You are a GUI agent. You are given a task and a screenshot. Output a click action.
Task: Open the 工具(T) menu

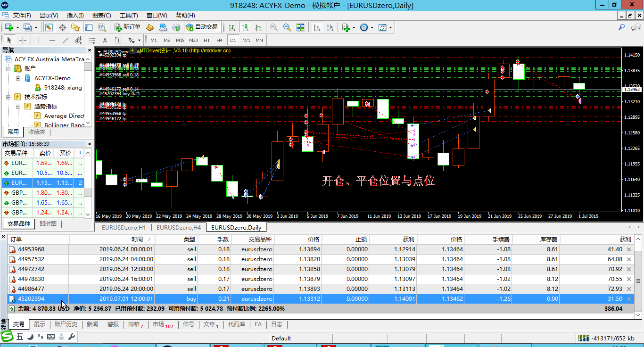129,15
